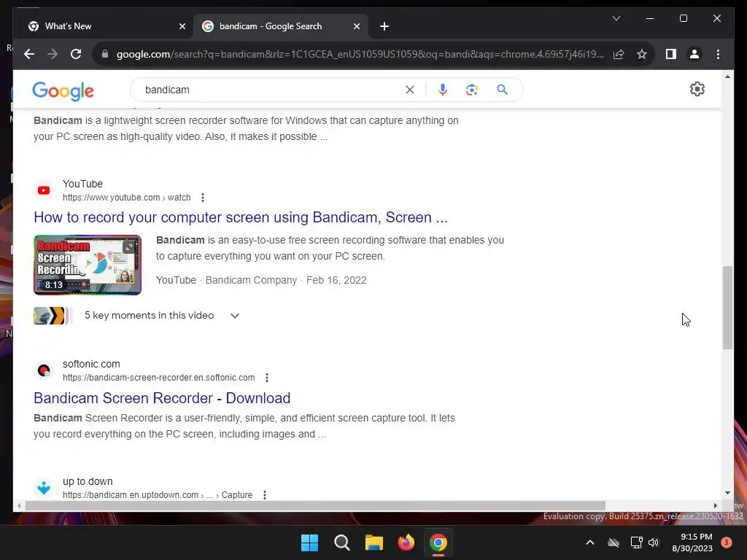Reload the Google search page
The width and height of the screenshot is (747, 560).
(x=76, y=54)
